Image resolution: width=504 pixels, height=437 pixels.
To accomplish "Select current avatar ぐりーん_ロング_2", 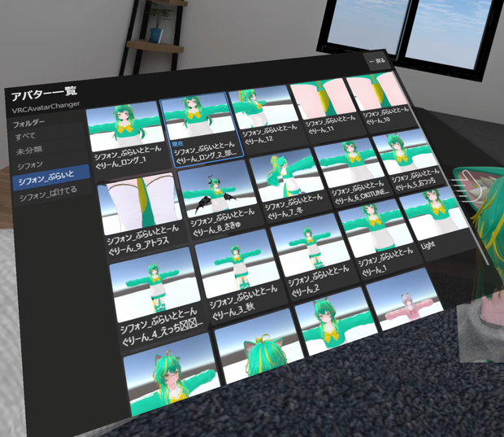I will coord(202,129).
